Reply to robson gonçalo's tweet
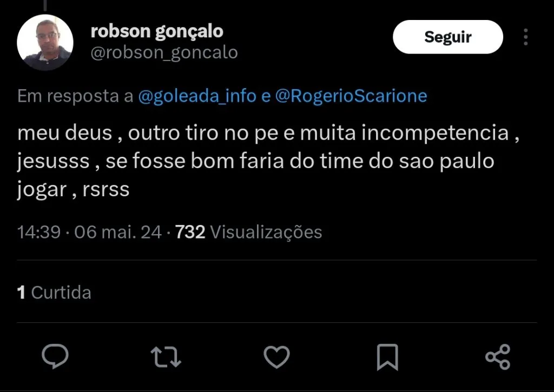554x392 pixels. click(56, 357)
